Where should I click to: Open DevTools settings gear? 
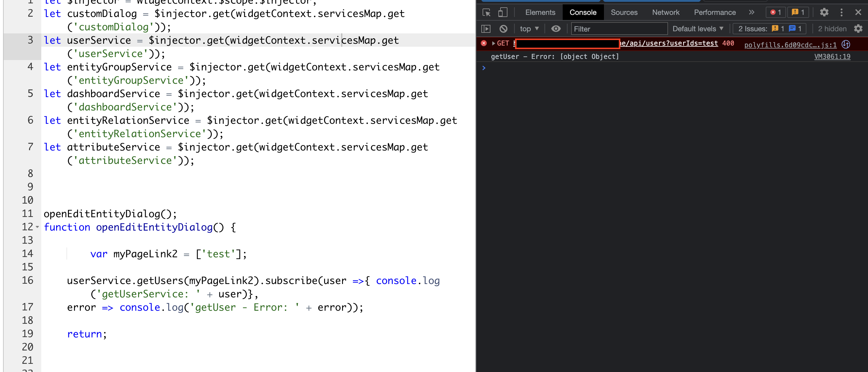point(824,12)
